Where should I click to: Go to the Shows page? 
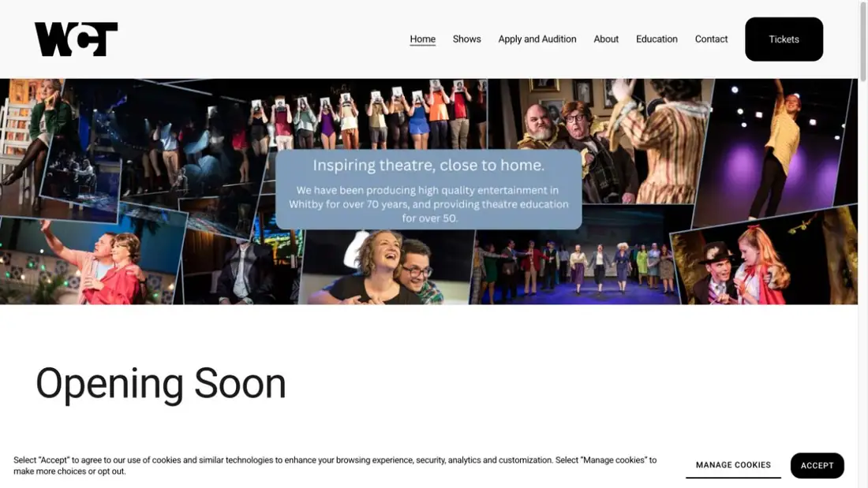pyautogui.click(x=466, y=39)
